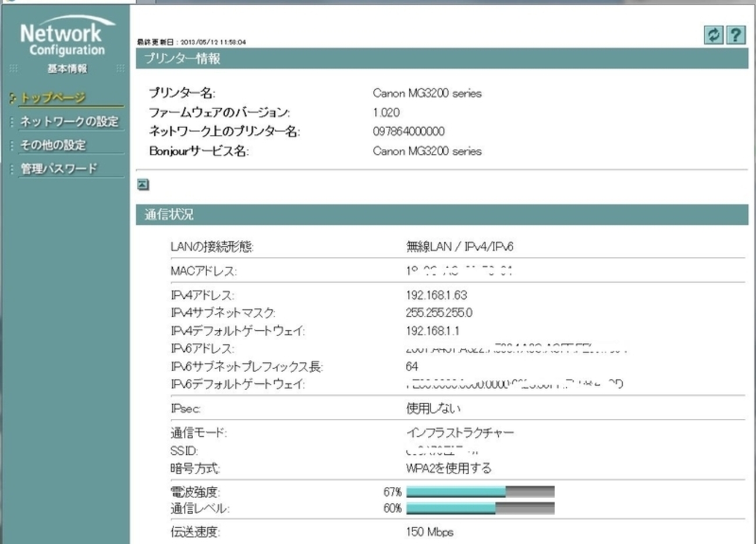Select printer name value Canon MG3200 series
The image size is (756, 544).
coord(427,93)
